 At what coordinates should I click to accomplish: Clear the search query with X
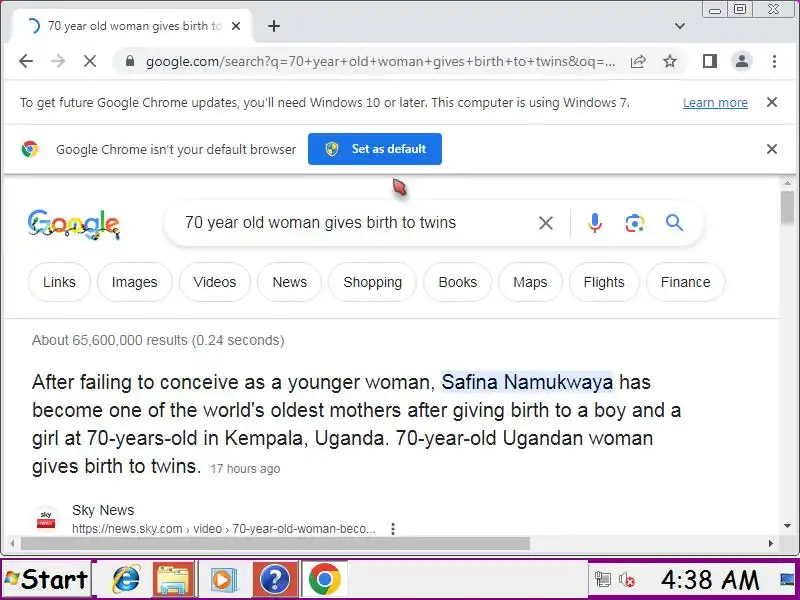tap(546, 223)
